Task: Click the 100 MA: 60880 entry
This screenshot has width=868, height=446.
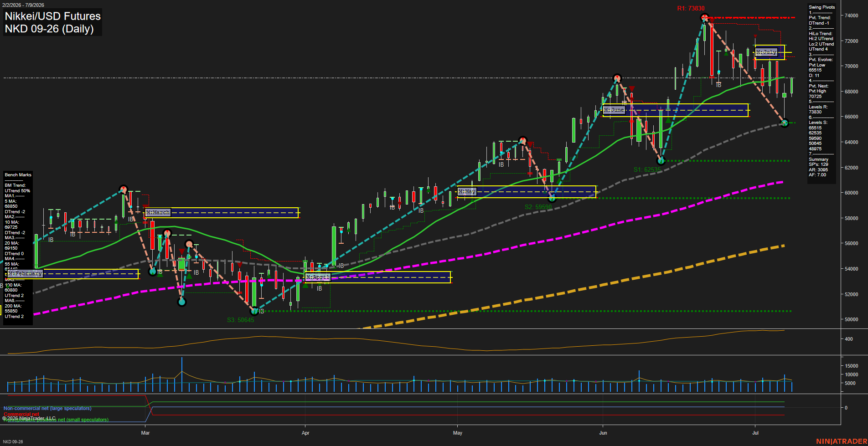Action: [x=13, y=287]
